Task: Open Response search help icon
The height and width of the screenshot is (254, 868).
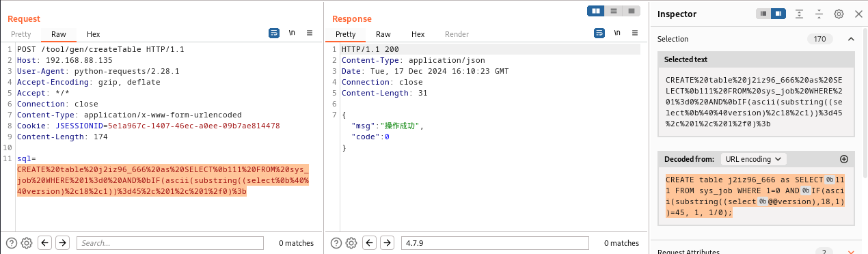Action: (x=336, y=242)
